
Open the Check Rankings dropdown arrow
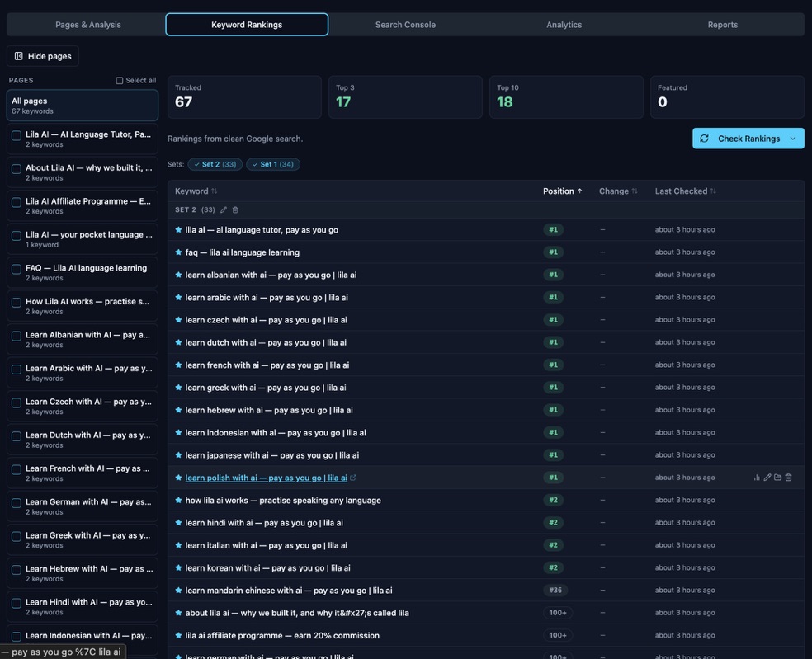(793, 139)
